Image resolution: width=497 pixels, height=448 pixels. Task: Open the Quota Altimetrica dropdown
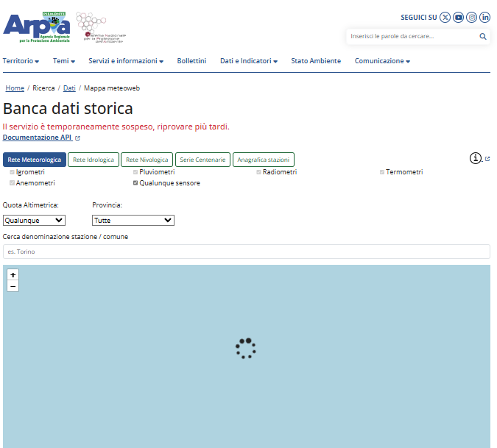(x=34, y=221)
